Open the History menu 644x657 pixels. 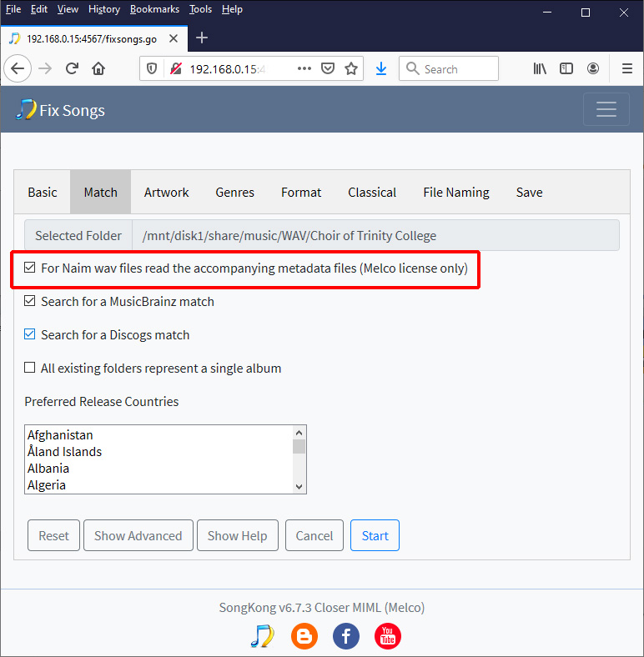[104, 9]
